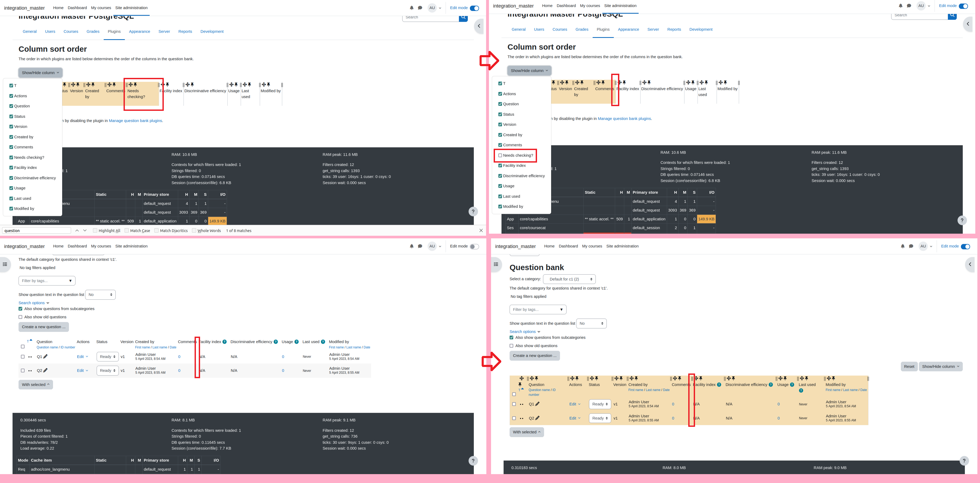The height and width of the screenshot is (483, 980).
Task: Toggle Edit mode switch in top-left screenshot
Action: (x=474, y=8)
